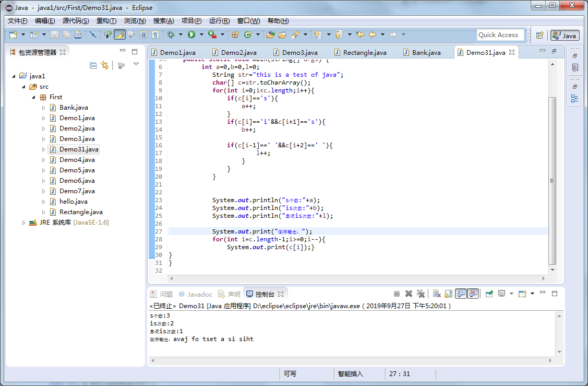Click Remove All Terminated Launches icon
The height and width of the screenshot is (386, 588).
(421, 294)
